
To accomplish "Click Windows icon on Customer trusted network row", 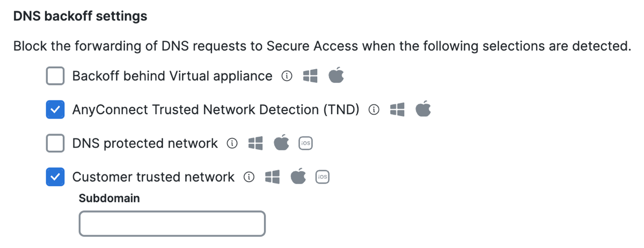I will click(273, 177).
